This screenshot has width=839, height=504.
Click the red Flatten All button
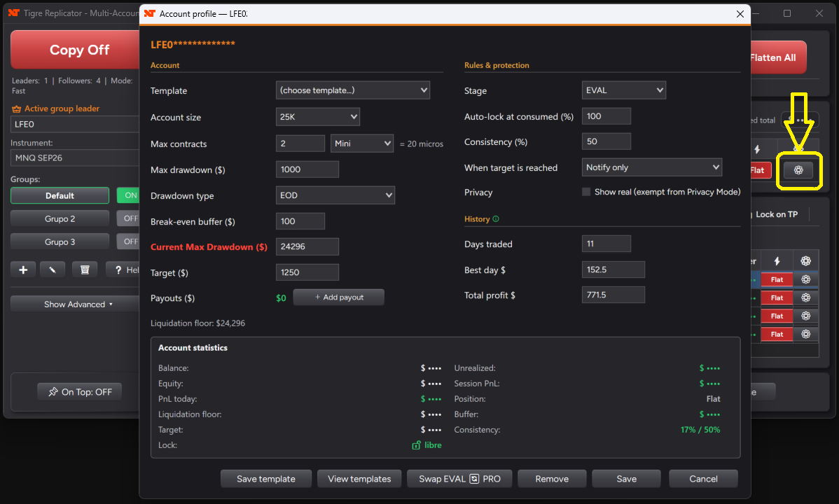(x=778, y=57)
